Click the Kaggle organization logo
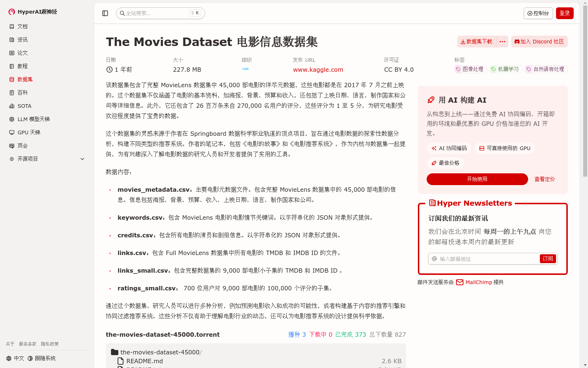The image size is (588, 368). click(245, 69)
